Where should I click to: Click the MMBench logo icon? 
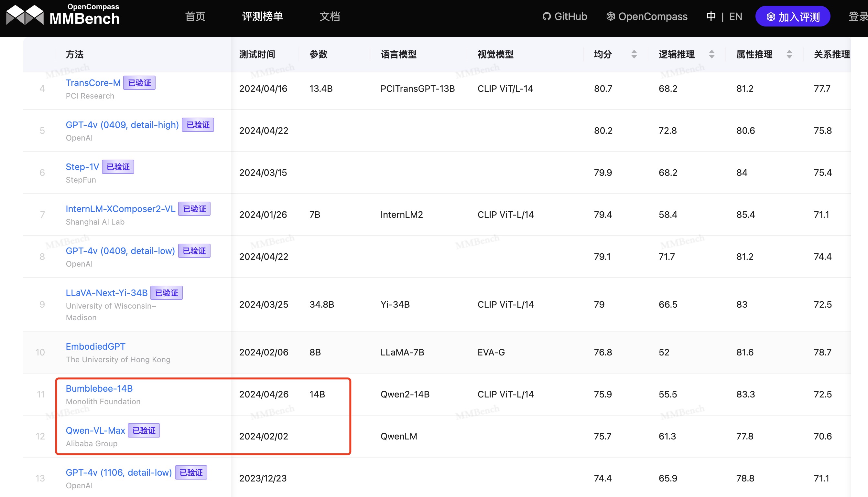click(x=25, y=15)
